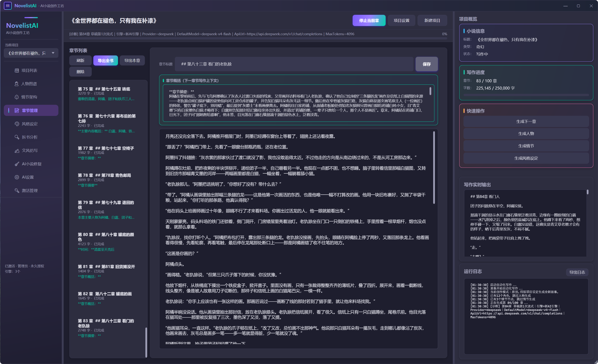Click 已激活 · 管理员 · 永久授权 status text
Viewport: 598px width, 364px height.
[x=24, y=266]
